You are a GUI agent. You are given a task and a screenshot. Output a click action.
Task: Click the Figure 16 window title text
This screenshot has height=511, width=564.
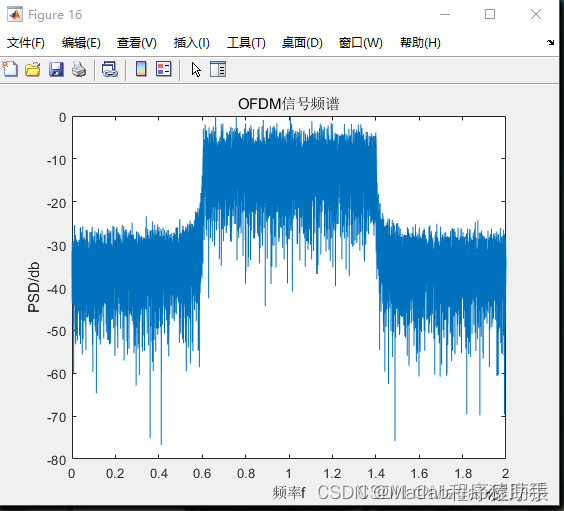coord(55,15)
